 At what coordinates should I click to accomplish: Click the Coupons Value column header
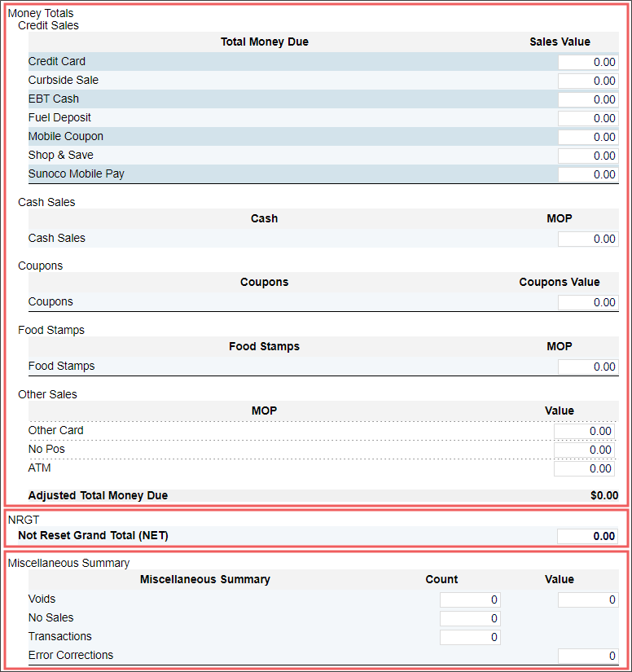click(560, 283)
